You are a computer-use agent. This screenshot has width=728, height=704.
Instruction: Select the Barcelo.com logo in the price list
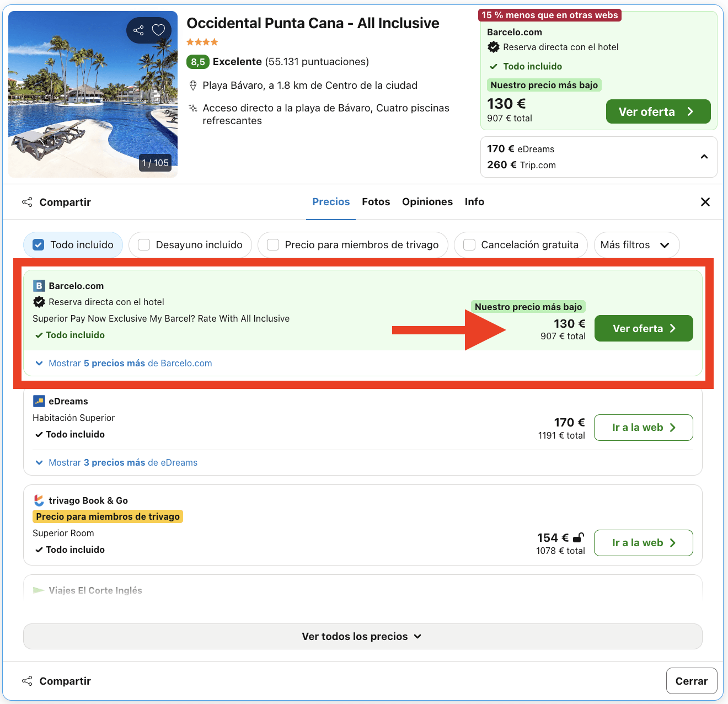click(39, 286)
